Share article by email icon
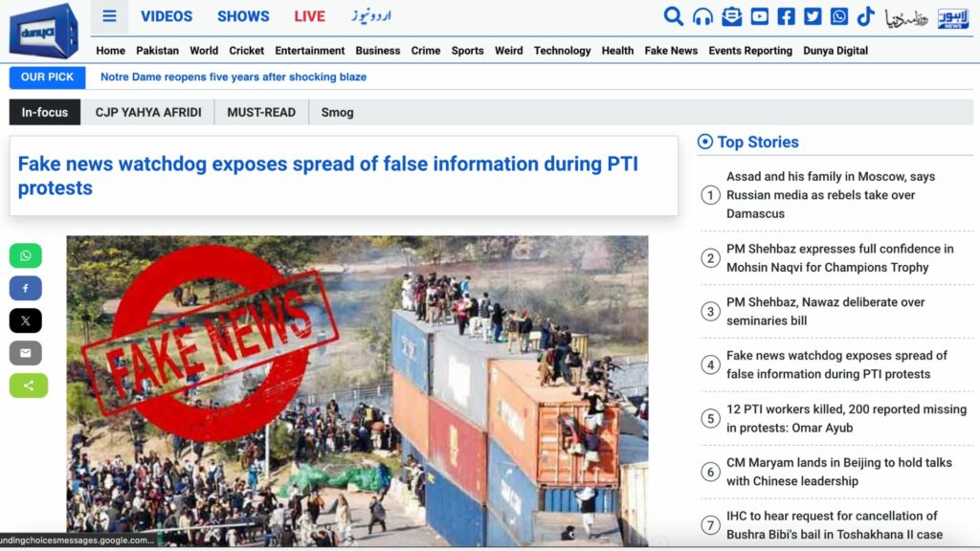The image size is (980, 551). [26, 353]
